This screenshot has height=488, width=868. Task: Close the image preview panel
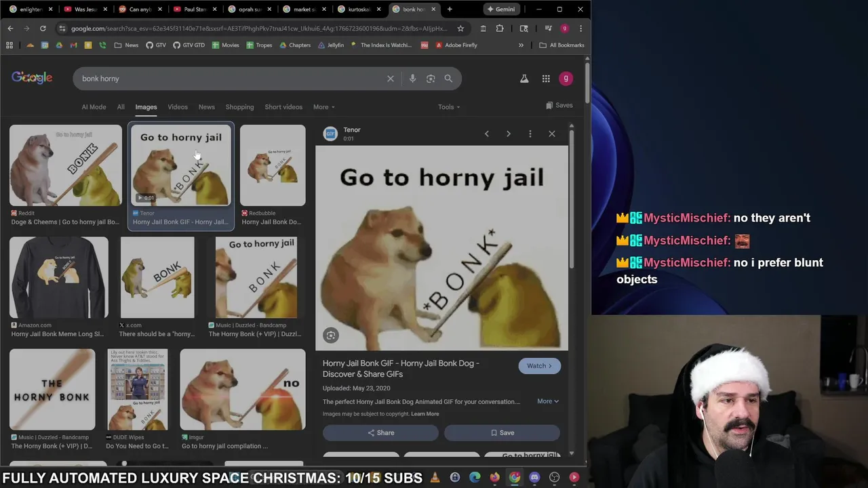(551, 134)
